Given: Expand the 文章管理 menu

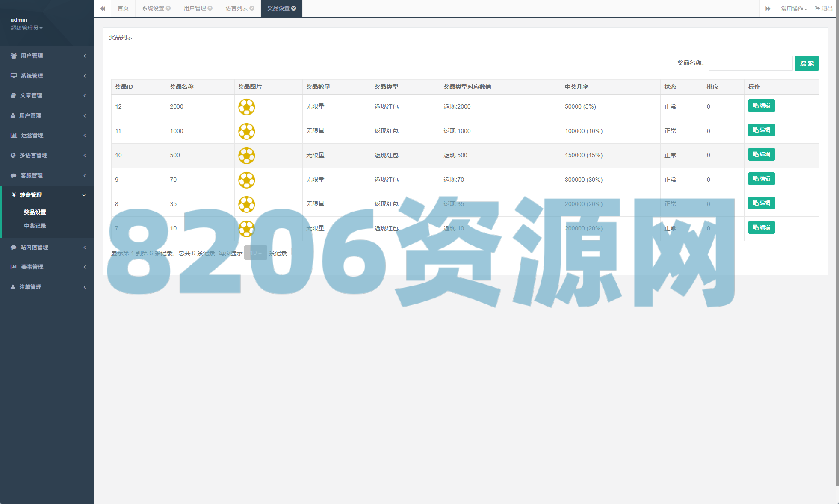Looking at the screenshot, I should pyautogui.click(x=47, y=95).
